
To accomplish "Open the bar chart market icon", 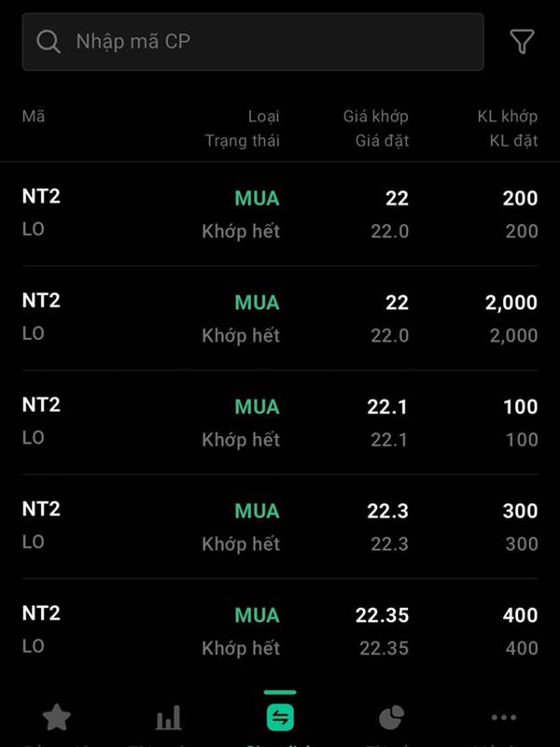I will coord(169,717).
